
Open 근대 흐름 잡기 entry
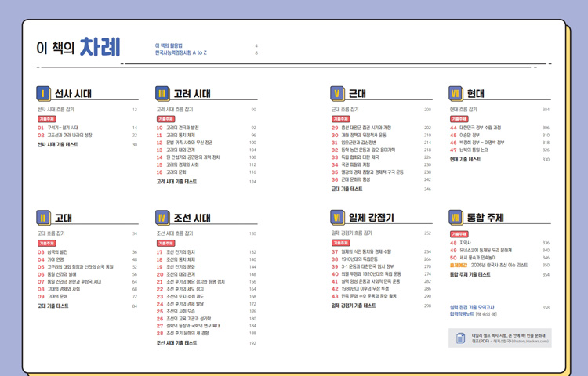click(x=346, y=110)
